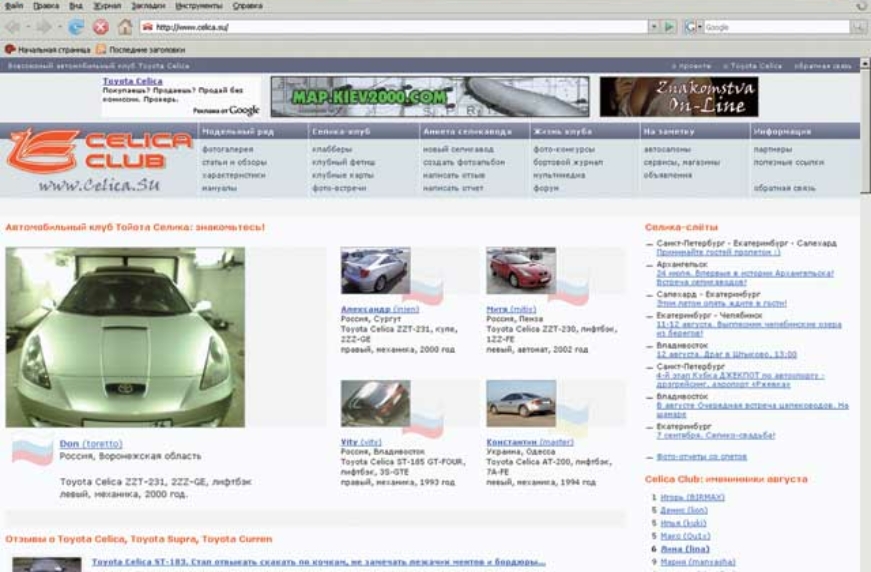This screenshot has width=871, height=572.
Task: Open the форум link under Жизнь клуба
Action: click(x=546, y=187)
